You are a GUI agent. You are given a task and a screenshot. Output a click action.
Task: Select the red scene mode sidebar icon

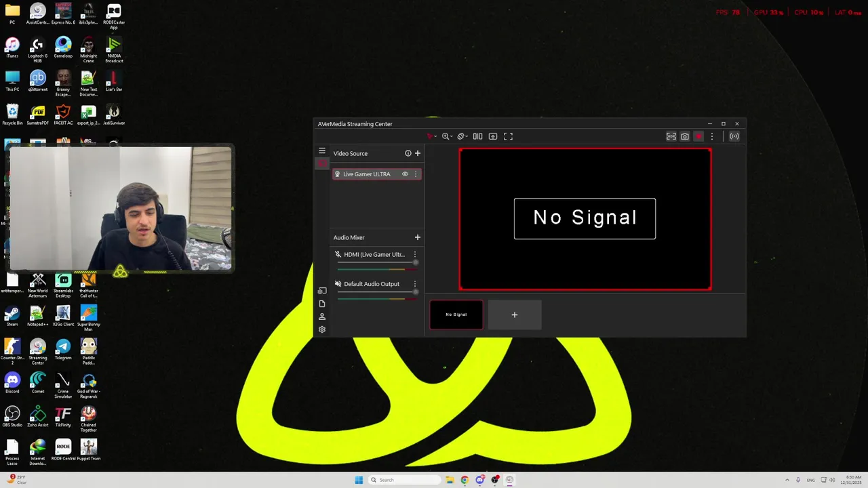322,163
